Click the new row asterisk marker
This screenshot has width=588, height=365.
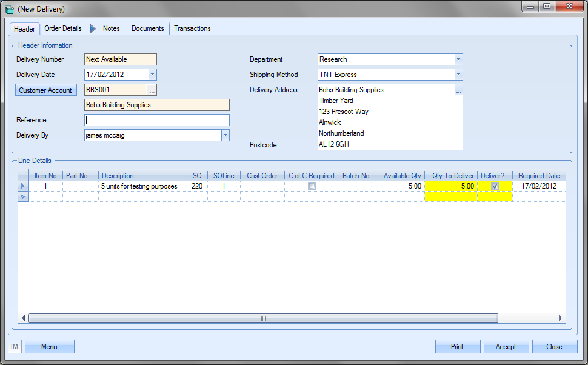(x=24, y=197)
